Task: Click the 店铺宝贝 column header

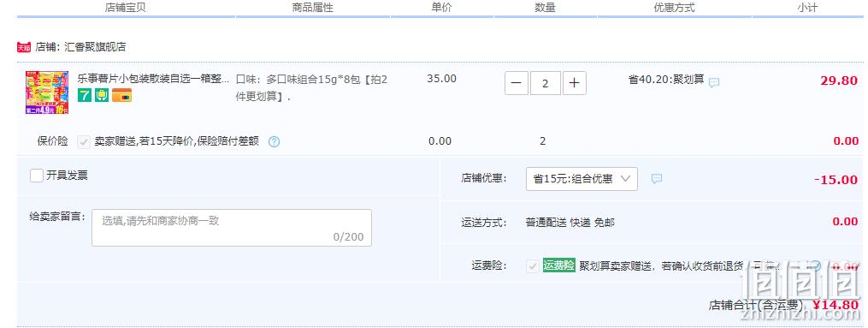Action: coord(125,8)
